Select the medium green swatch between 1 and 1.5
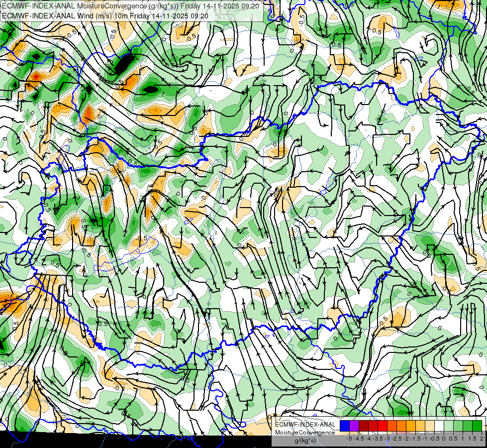Screen dimensions: 487x448 [468, 426]
